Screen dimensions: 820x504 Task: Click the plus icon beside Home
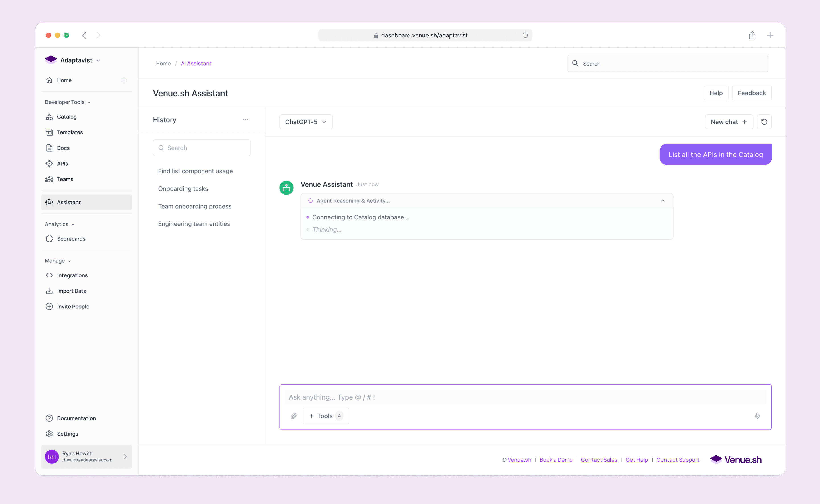pyautogui.click(x=124, y=80)
